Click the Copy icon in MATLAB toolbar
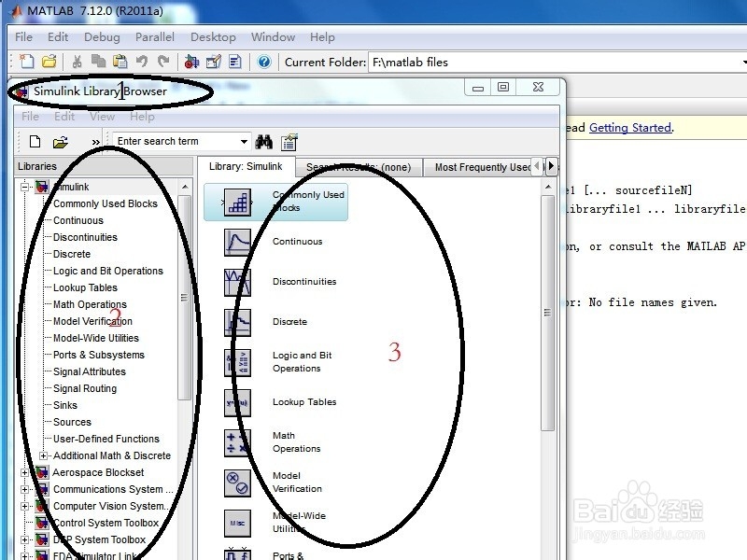Image resolution: width=747 pixels, height=560 pixels. (99, 61)
